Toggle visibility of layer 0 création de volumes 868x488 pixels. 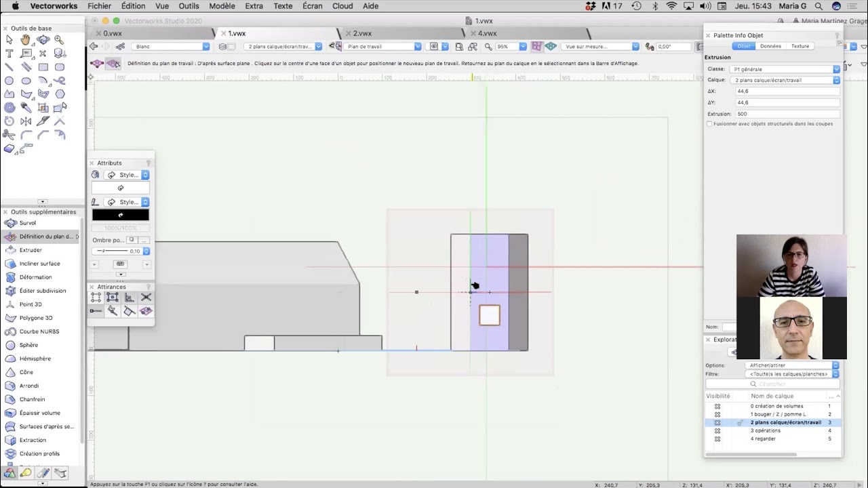point(717,406)
